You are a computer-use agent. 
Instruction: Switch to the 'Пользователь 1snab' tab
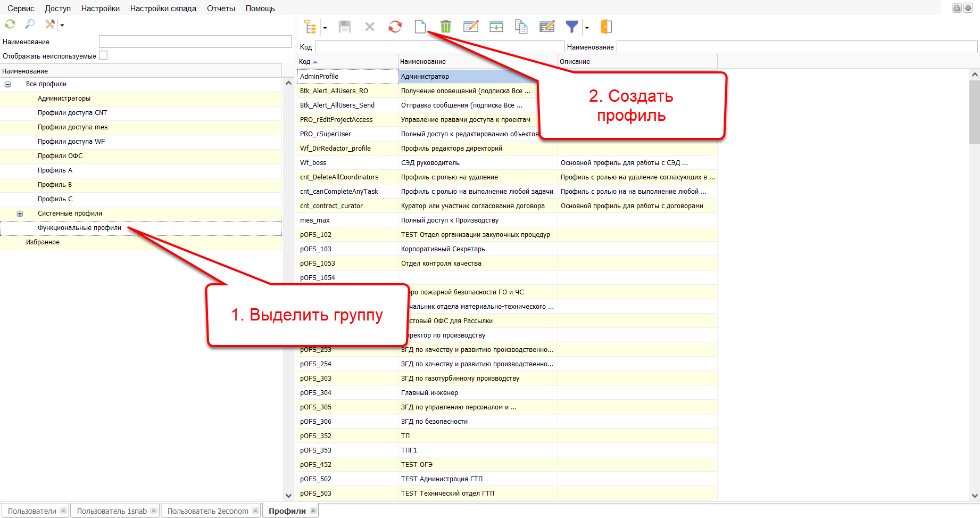[112, 511]
